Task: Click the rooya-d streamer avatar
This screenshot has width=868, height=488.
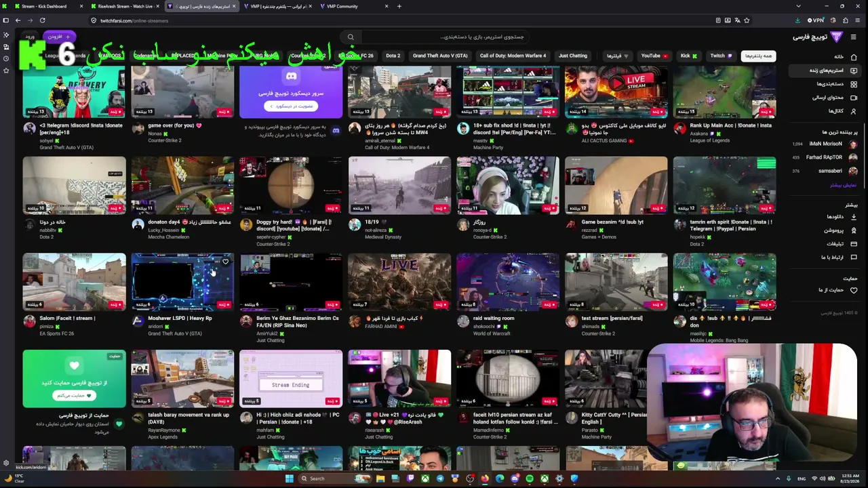Action: tap(463, 224)
